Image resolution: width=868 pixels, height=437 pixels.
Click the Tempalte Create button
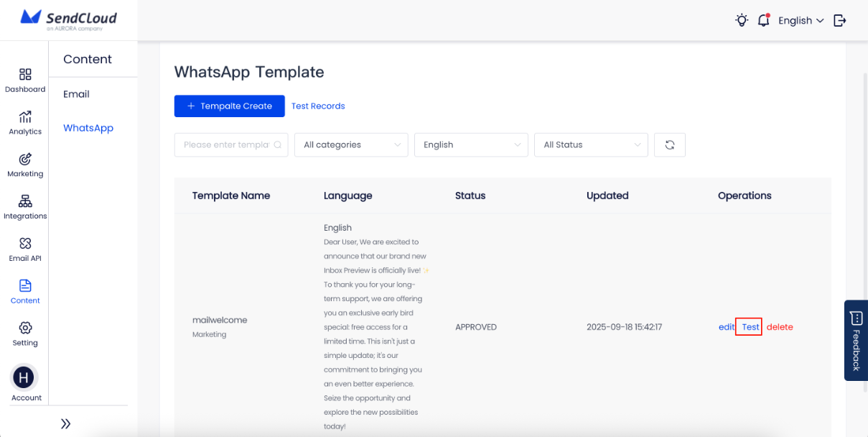pyautogui.click(x=229, y=106)
